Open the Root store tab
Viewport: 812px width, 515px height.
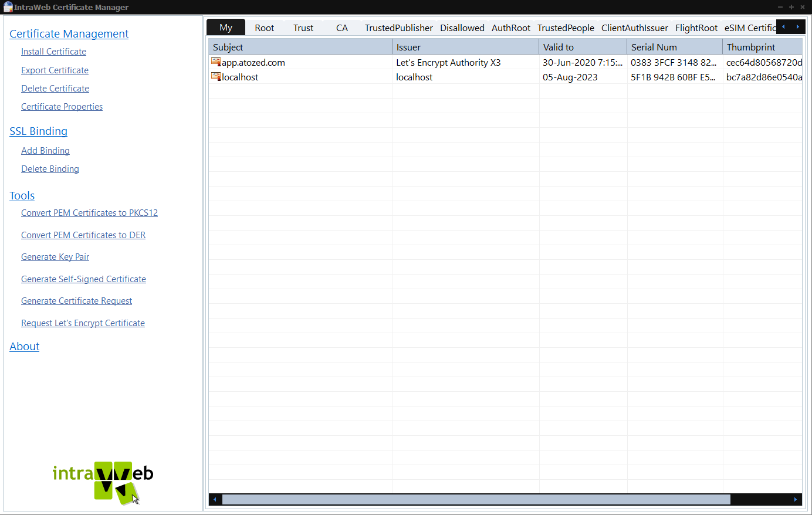265,28
